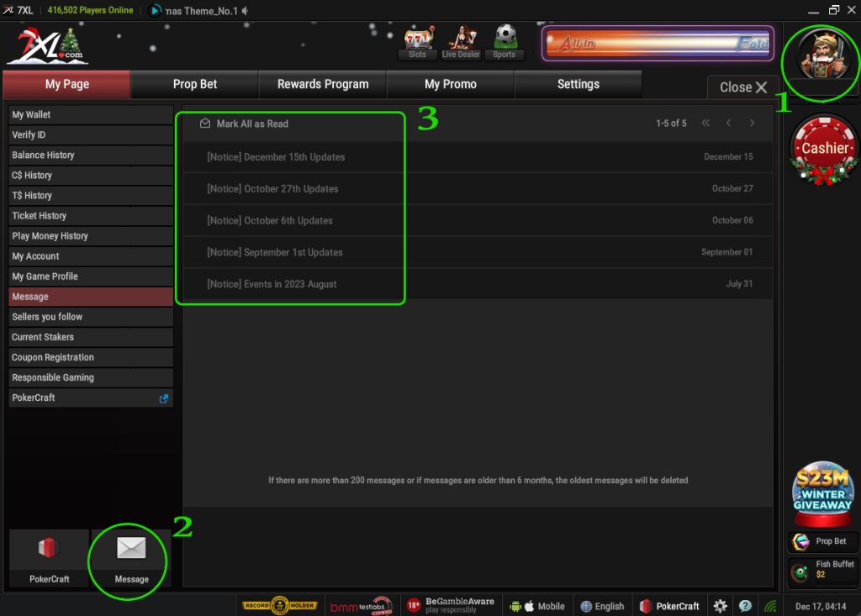
Task: Open the Slots games icon
Action: pos(417,43)
